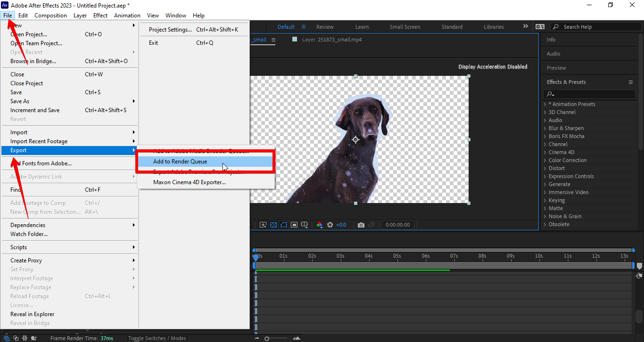
Task: Select the Region of Interest tool
Action: 294,225
